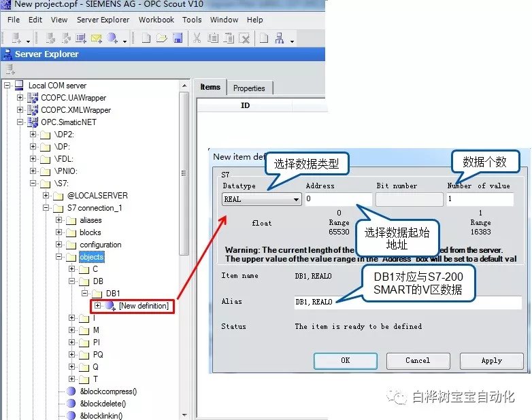Expand the blocks folder
The width and height of the screenshot is (532, 420).
[x=59, y=232]
